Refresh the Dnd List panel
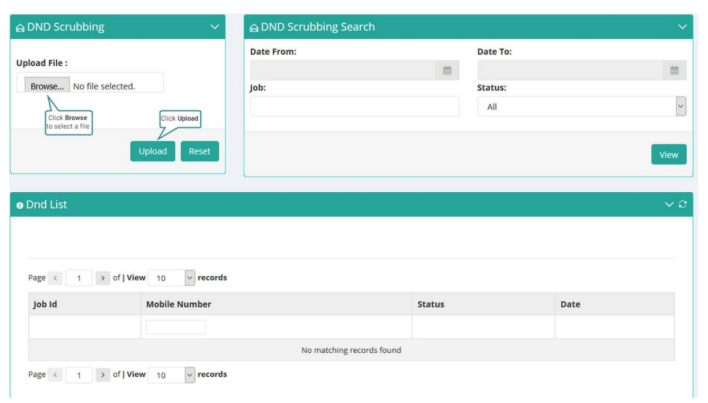 tap(683, 204)
